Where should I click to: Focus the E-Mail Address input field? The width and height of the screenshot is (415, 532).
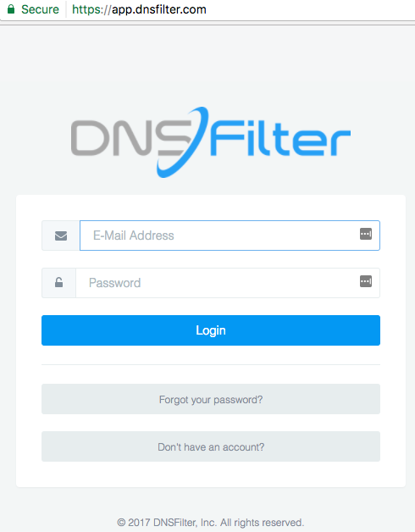[230, 236]
